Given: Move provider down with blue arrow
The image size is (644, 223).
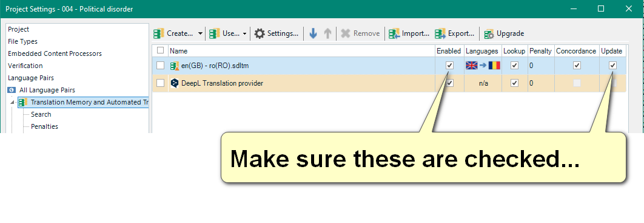Looking at the screenshot, I should coord(313,34).
